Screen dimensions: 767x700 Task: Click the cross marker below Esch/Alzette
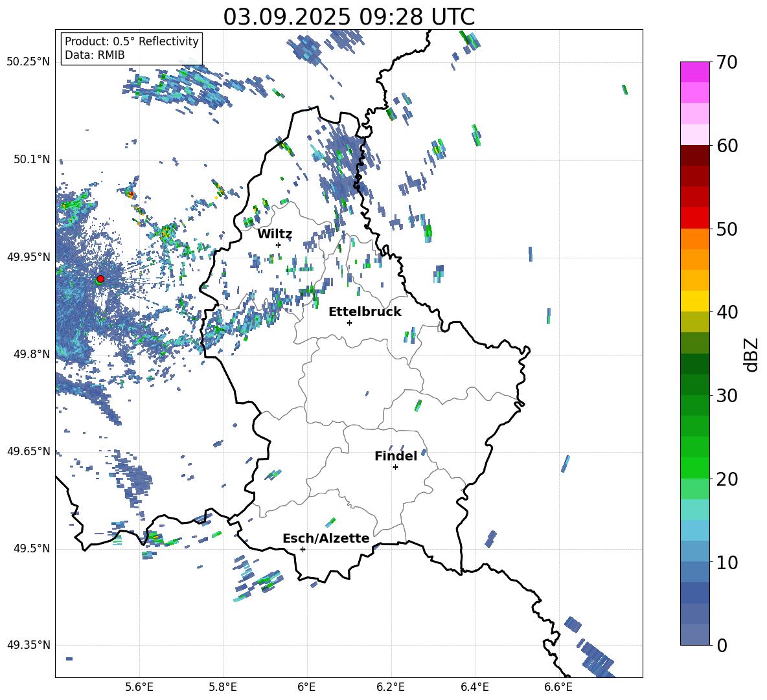(303, 549)
